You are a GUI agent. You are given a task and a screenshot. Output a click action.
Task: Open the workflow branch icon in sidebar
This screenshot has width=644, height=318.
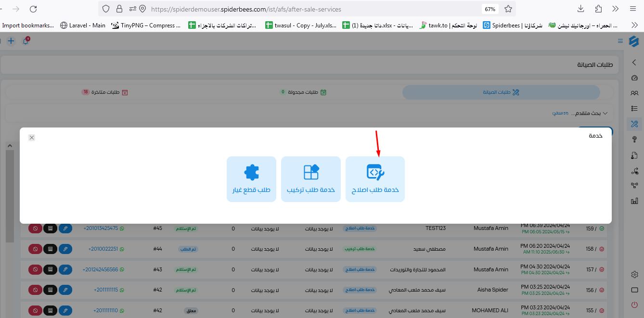[634, 170]
